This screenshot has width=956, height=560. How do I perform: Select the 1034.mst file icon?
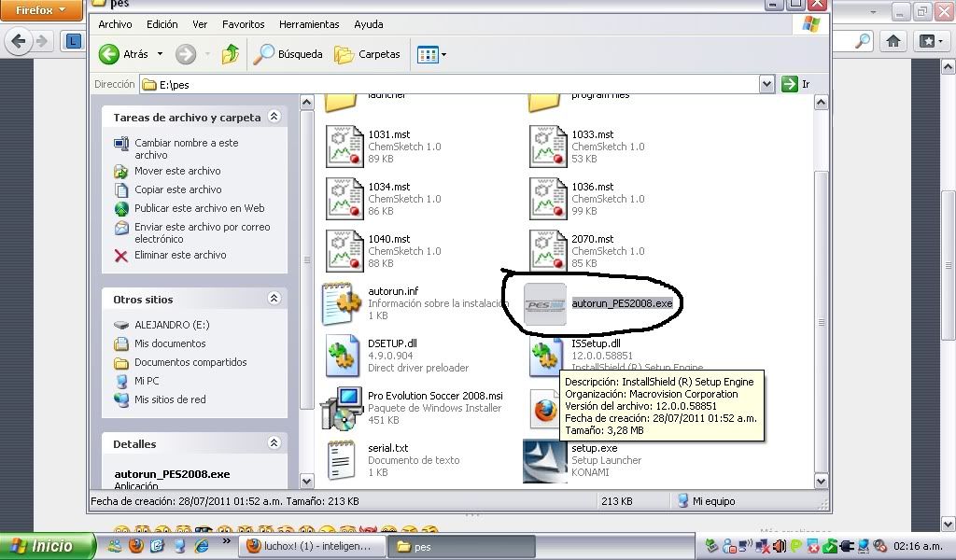pyautogui.click(x=344, y=199)
